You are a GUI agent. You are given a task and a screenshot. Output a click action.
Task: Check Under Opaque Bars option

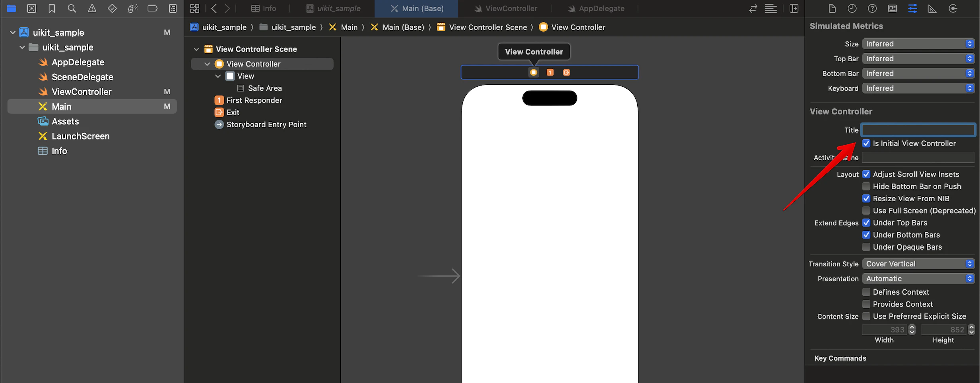click(x=866, y=247)
